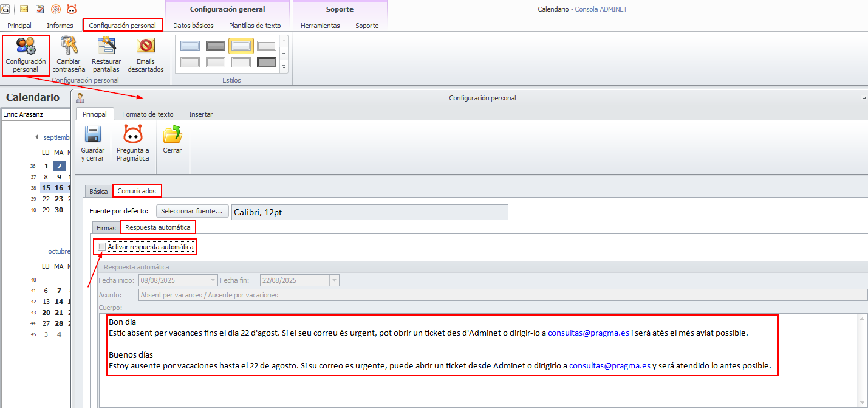Switch to the Básica tab
This screenshot has width=868, height=408.
pyautogui.click(x=98, y=192)
